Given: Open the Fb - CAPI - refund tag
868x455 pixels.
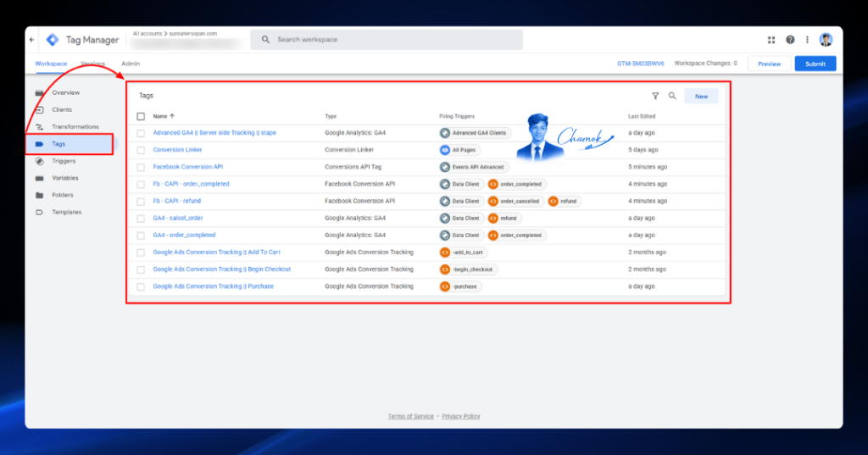Looking at the screenshot, I should click(176, 202).
